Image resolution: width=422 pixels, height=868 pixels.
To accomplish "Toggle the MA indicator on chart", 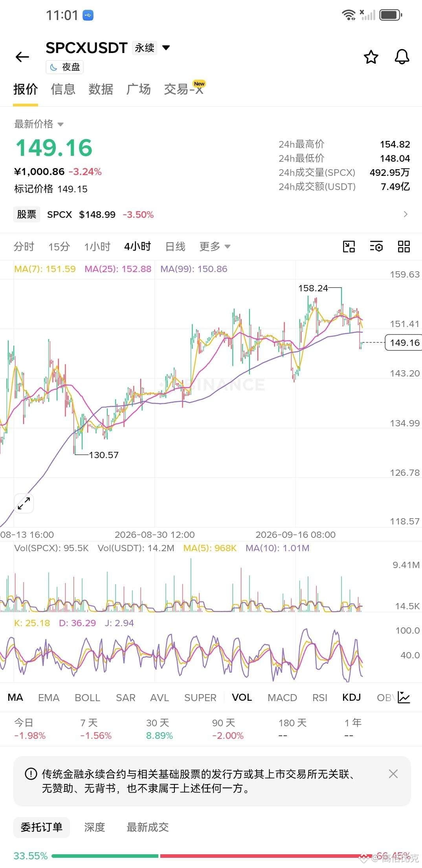I will [x=15, y=697].
